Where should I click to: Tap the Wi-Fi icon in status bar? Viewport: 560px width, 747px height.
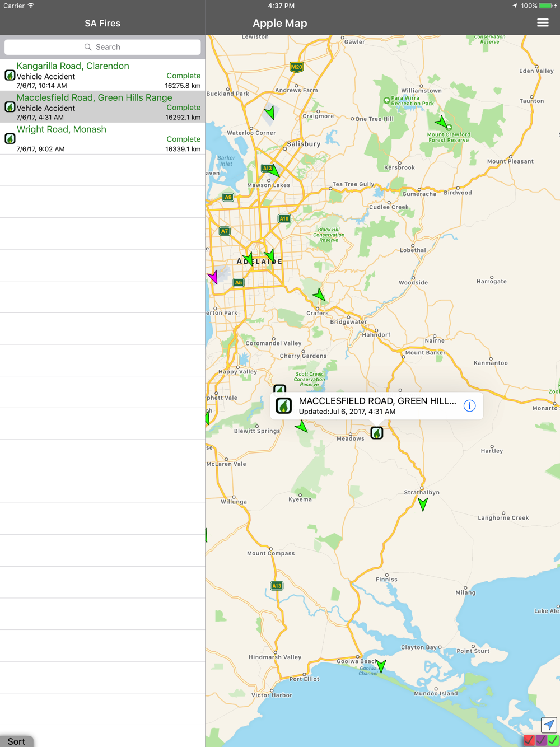coord(31,6)
